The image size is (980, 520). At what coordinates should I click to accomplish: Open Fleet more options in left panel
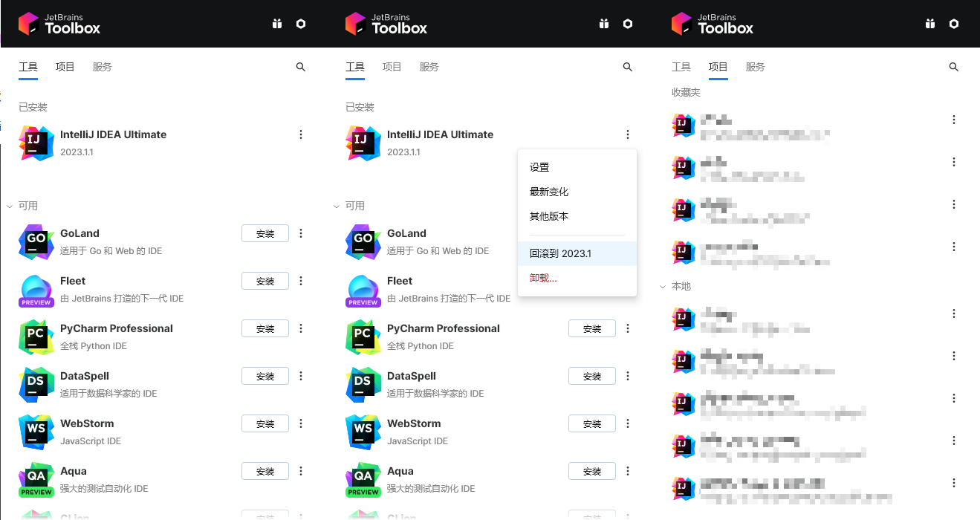301,281
